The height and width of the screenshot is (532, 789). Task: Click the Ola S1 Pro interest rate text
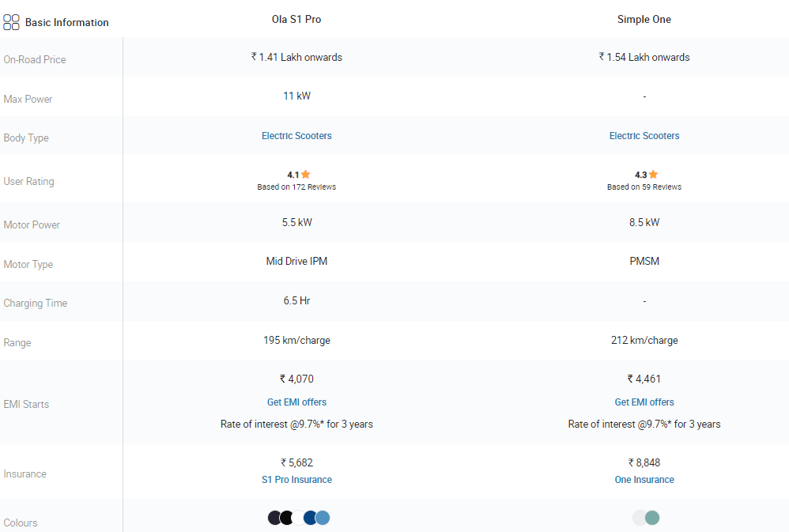coord(296,424)
